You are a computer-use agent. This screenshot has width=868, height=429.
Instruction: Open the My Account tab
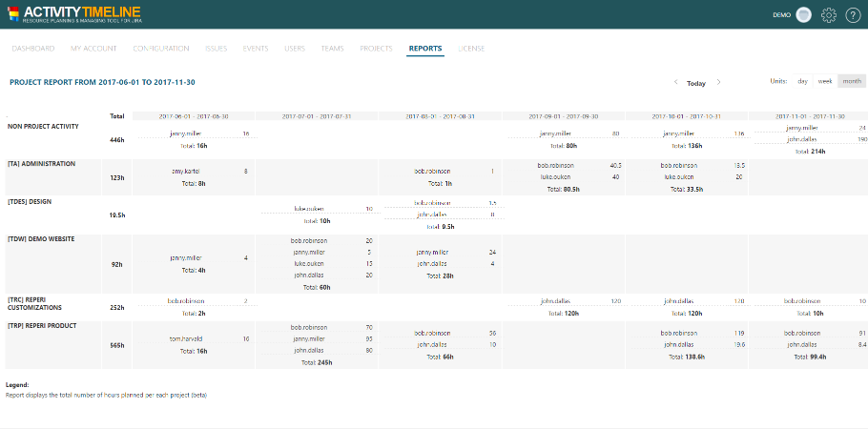coord(93,48)
